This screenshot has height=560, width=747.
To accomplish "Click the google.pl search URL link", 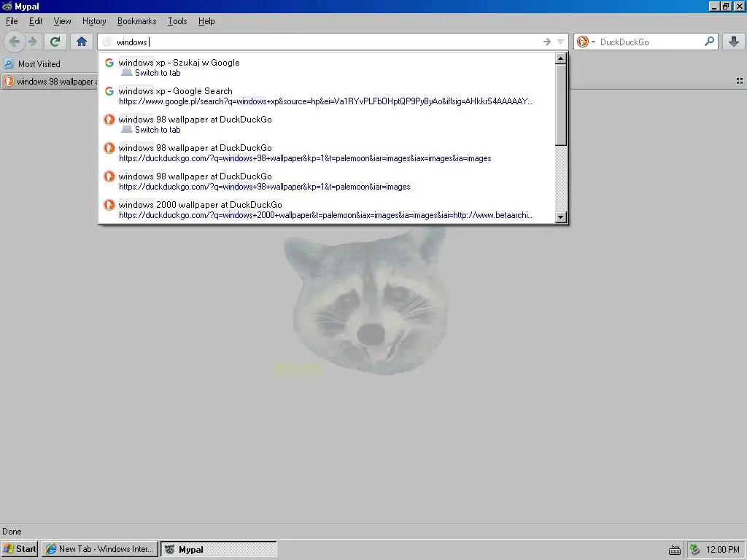I will pyautogui.click(x=325, y=101).
